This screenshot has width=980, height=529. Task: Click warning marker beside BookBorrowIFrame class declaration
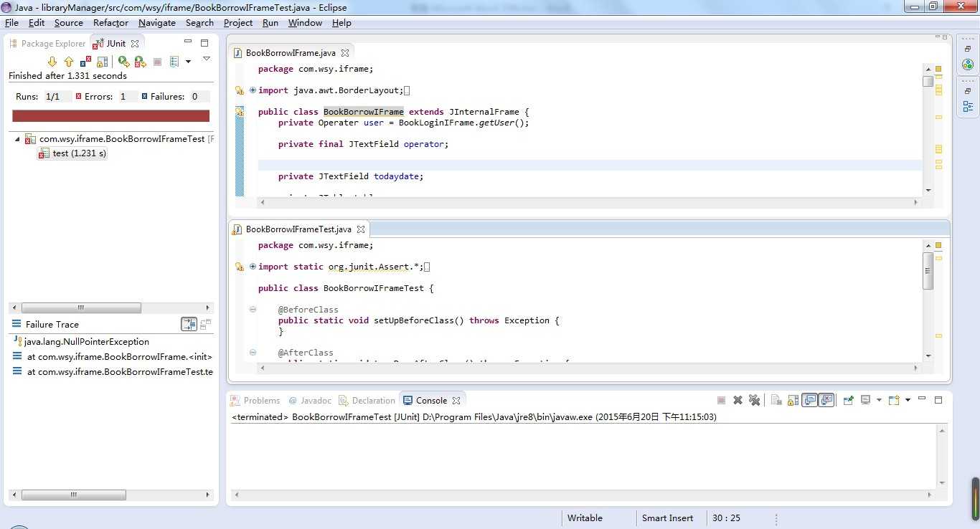click(240, 112)
